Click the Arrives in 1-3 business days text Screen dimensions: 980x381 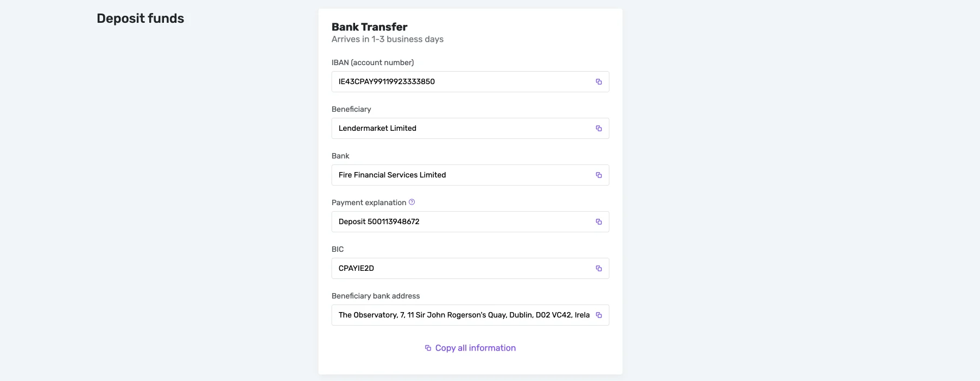[387, 39]
